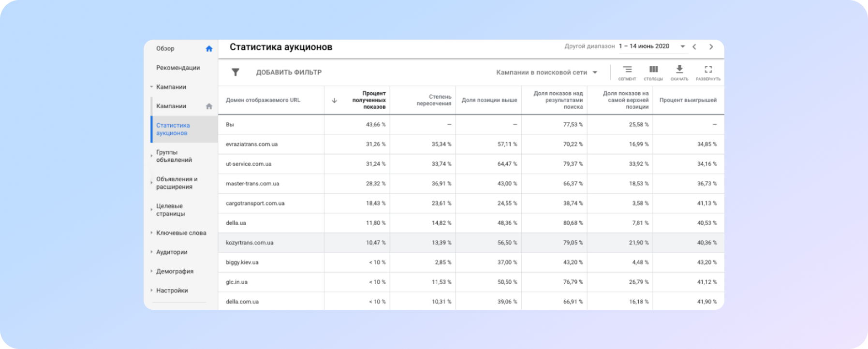
Task: Go to previous date range arrow
Action: coord(694,47)
